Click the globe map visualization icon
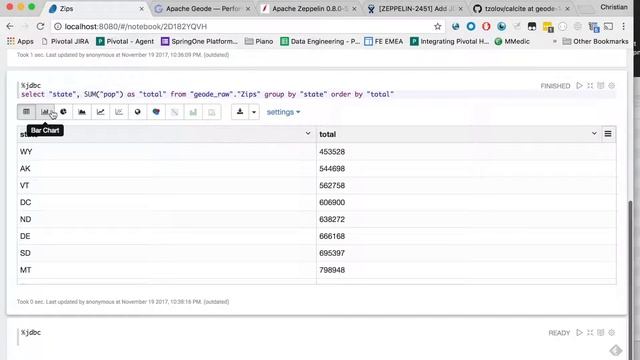The height and width of the screenshot is (360, 640). (x=138, y=112)
